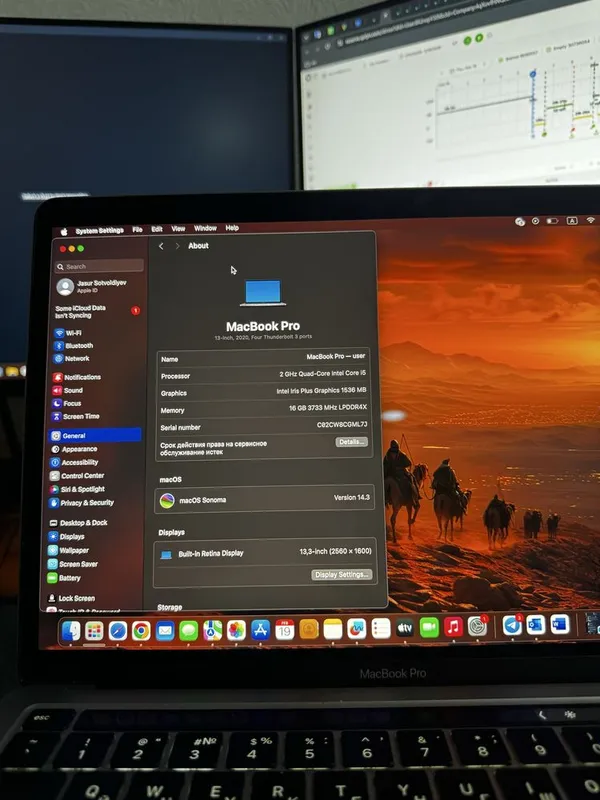The width and height of the screenshot is (600, 800).
Task: Open the Help menu
Action: (232, 228)
